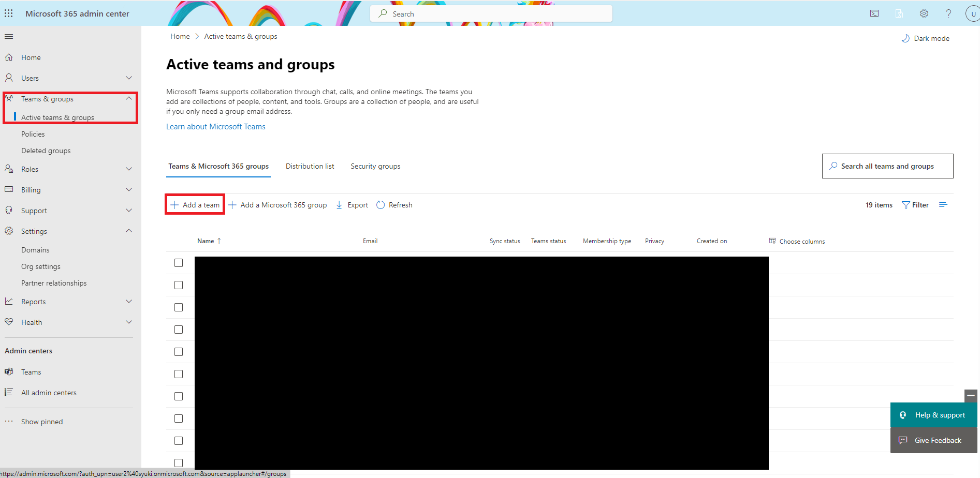Click the Give Feedback button
The image size is (980, 478).
tap(934, 440)
